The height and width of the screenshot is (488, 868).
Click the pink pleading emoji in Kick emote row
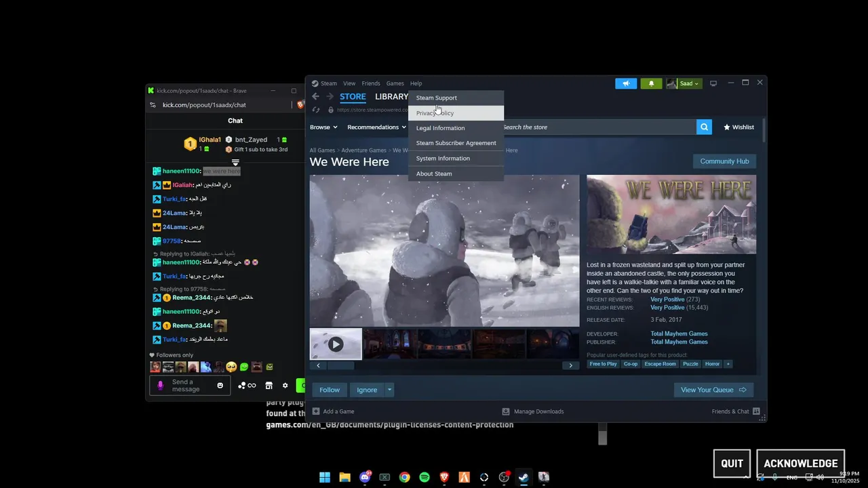pyautogui.click(x=231, y=367)
